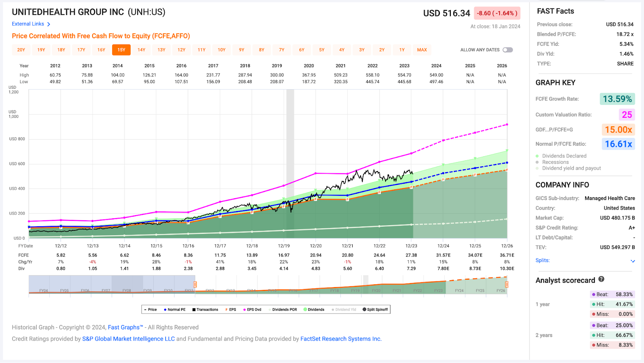Image resolution: width=644 pixels, height=363 pixels.
Task: Click the left handle of timeline range slider
Action: 195,285
